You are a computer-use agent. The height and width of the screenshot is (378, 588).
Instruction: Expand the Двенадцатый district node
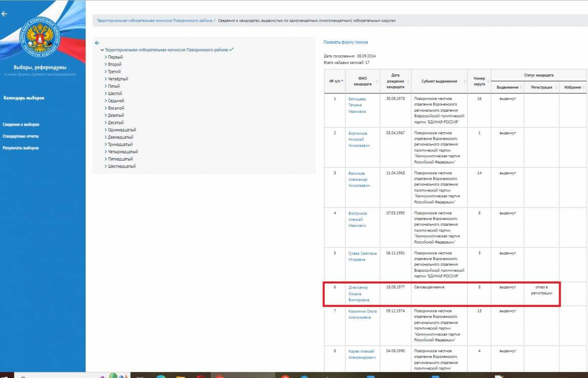105,137
